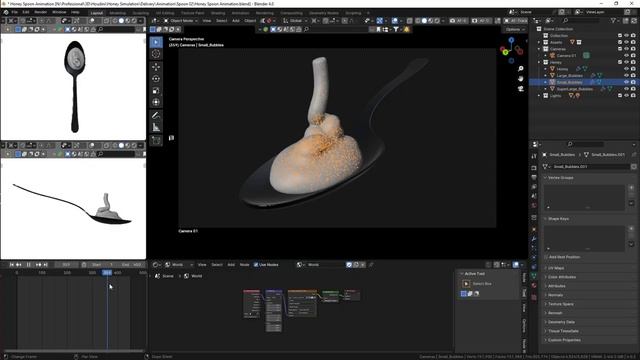The height and width of the screenshot is (360, 640).
Task: Click the viewport pan hand gizmo
Action: pyautogui.click(x=520, y=78)
